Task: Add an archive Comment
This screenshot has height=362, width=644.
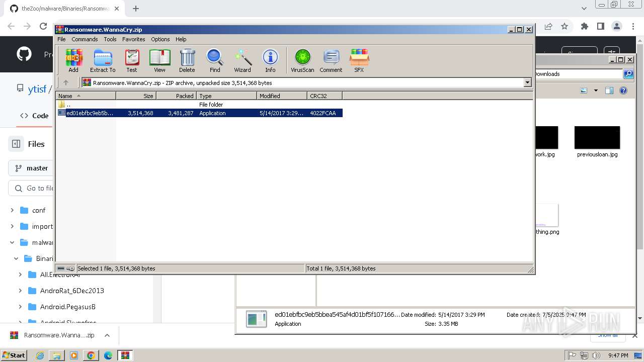Action: pyautogui.click(x=331, y=61)
